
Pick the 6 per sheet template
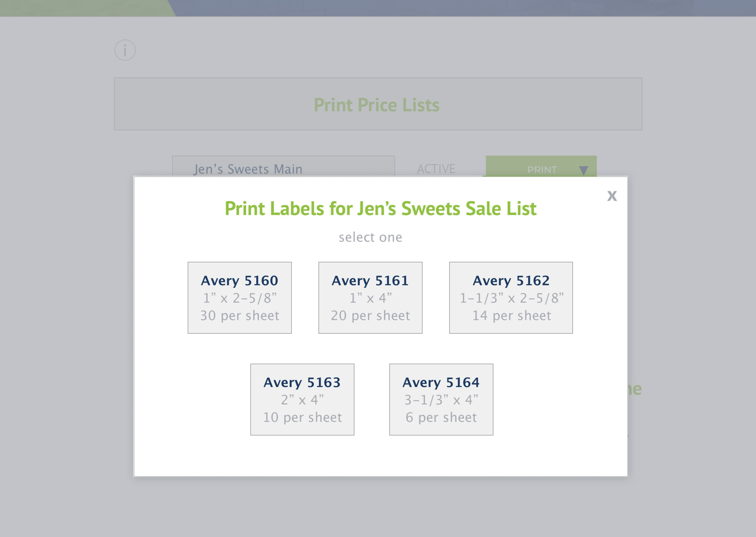(441, 417)
